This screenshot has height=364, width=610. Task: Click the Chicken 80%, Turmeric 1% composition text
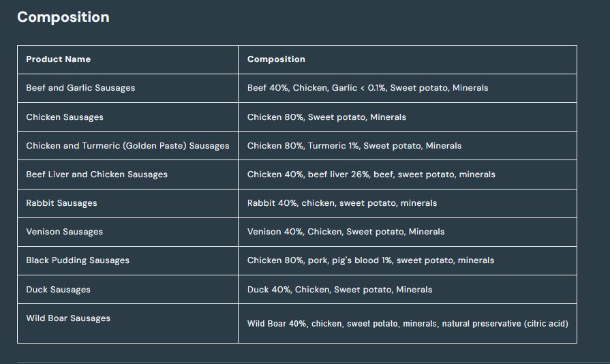(x=354, y=146)
